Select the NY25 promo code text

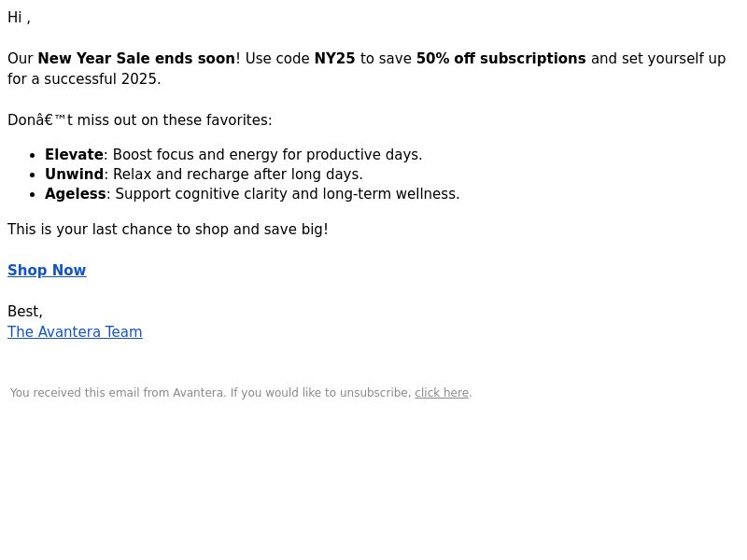[x=334, y=59]
